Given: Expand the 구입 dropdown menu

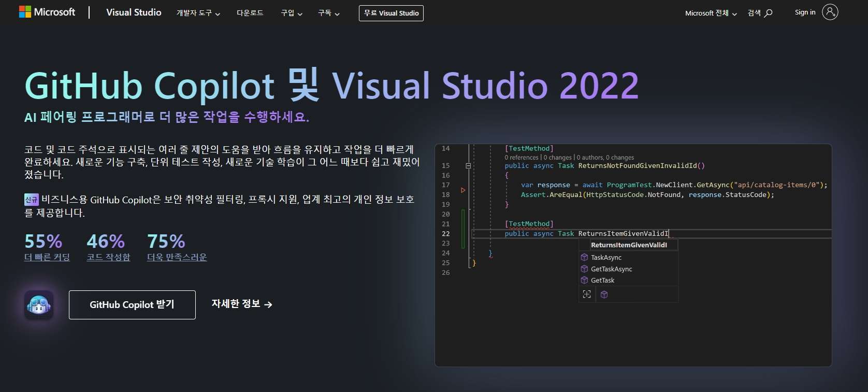Looking at the screenshot, I should tap(292, 13).
